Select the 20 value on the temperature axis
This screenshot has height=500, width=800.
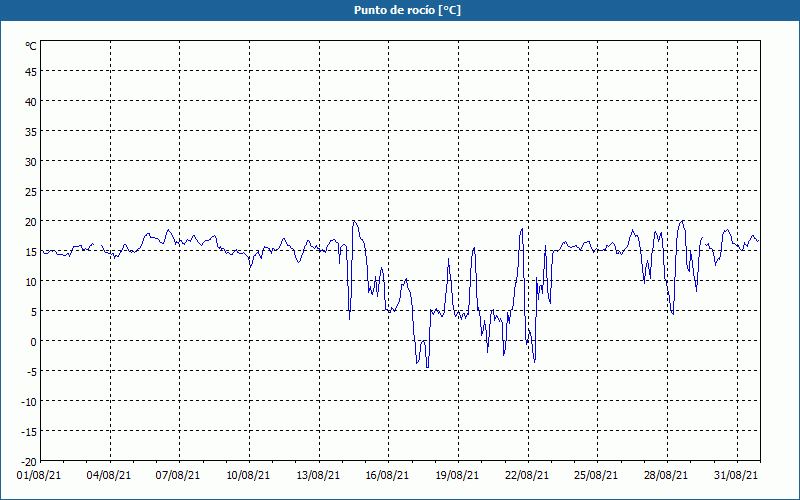[x=31, y=222]
